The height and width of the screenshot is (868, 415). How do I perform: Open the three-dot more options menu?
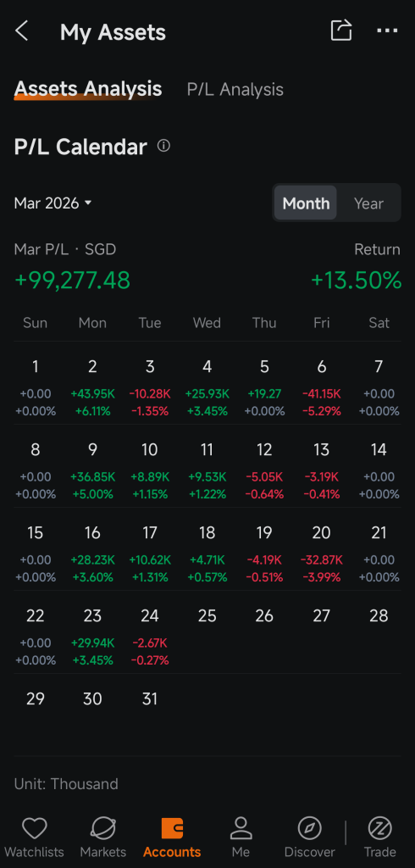(x=387, y=31)
